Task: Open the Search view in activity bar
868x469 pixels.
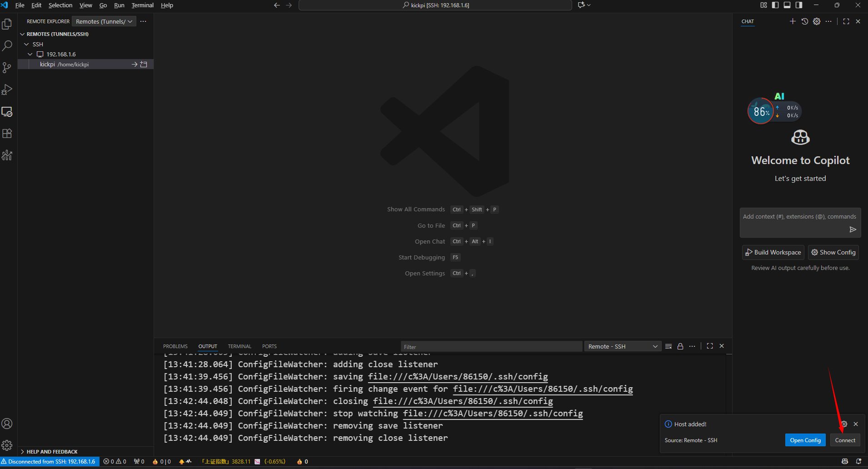Action: pyautogui.click(x=7, y=45)
